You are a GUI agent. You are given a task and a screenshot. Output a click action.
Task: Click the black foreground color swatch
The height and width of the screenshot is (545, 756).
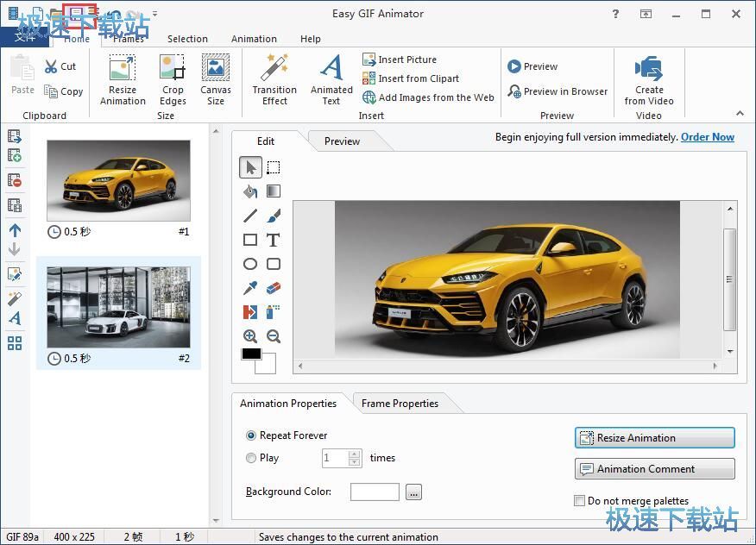251,354
